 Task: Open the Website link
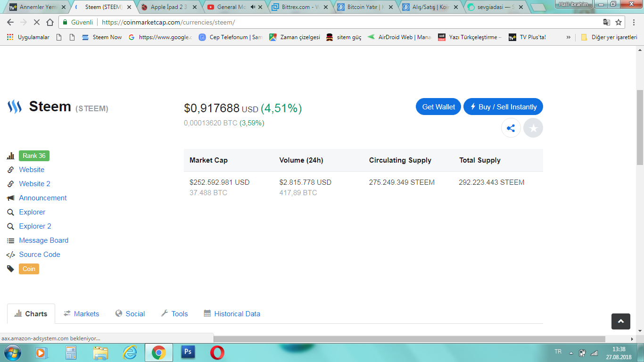coord(32,170)
